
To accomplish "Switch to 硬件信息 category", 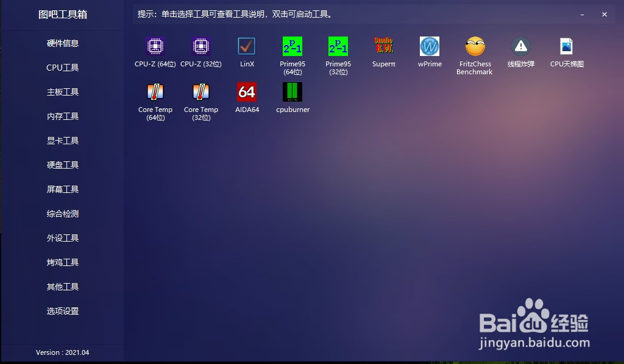I will [63, 43].
